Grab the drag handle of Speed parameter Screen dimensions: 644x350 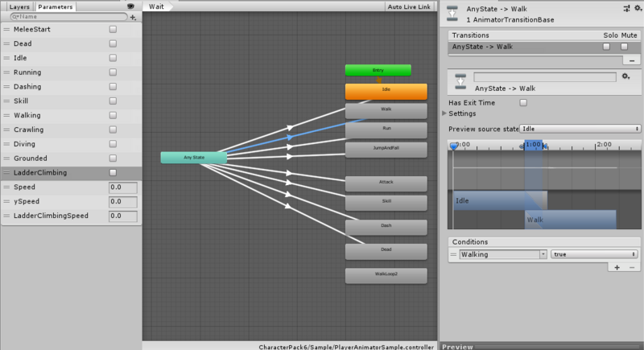[x=6, y=187]
